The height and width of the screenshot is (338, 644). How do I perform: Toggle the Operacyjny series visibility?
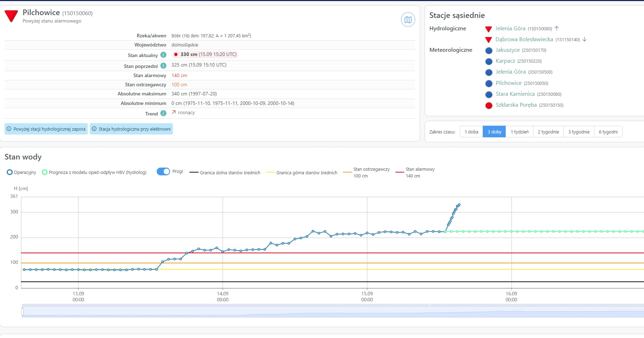point(21,173)
